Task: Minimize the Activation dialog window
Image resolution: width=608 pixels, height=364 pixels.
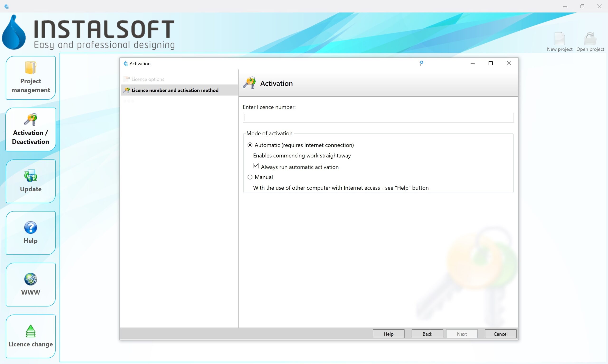Action: [x=473, y=64]
